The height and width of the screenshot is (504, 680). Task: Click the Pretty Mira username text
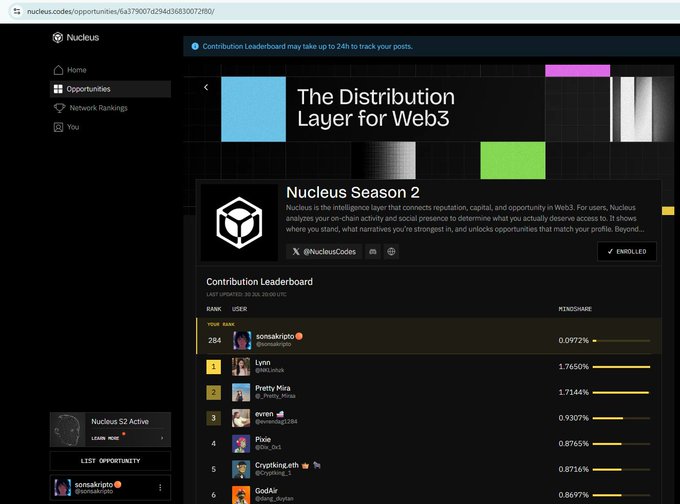tap(273, 388)
